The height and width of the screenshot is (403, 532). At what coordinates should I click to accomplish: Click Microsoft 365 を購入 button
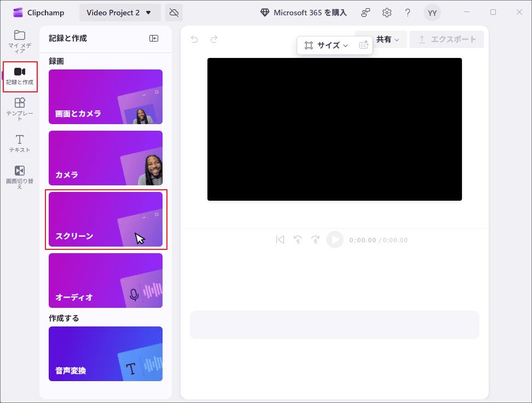coord(304,13)
